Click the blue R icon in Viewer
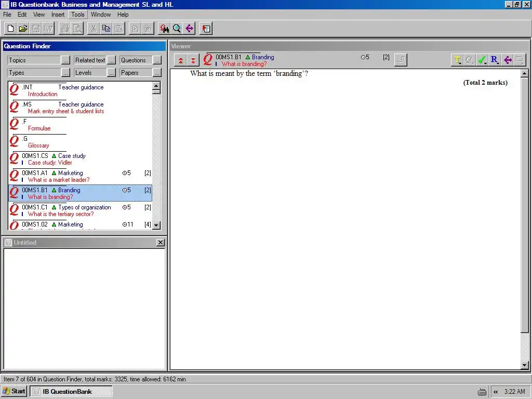The height and width of the screenshot is (399, 532). 495,60
